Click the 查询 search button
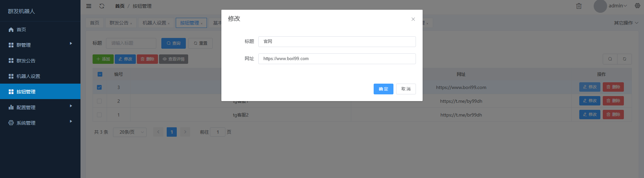The image size is (644, 178). point(173,43)
